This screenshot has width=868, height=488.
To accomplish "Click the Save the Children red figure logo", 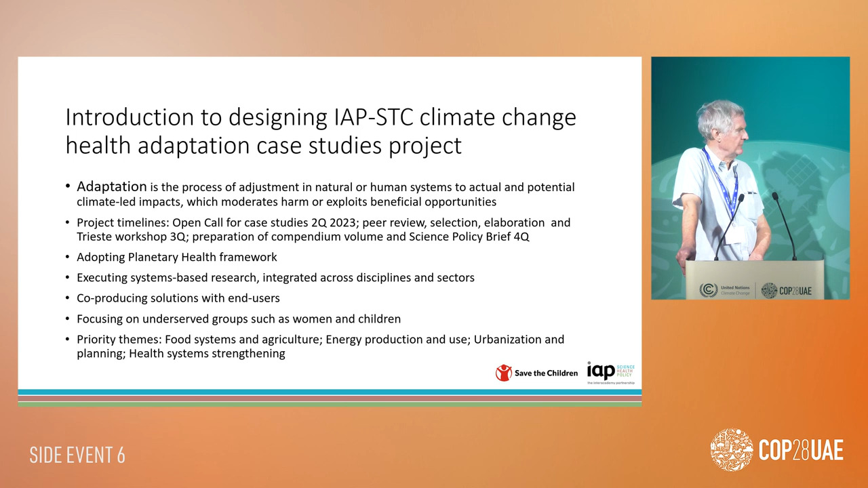I will (x=503, y=373).
